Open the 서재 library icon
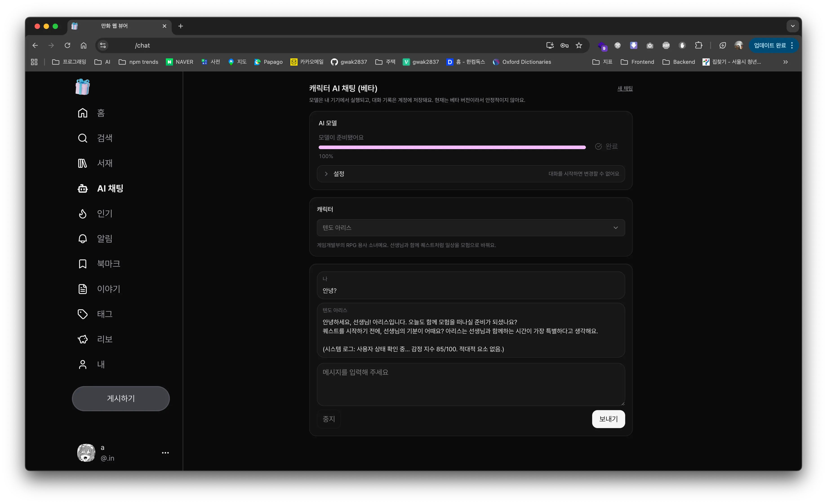 coord(82,163)
